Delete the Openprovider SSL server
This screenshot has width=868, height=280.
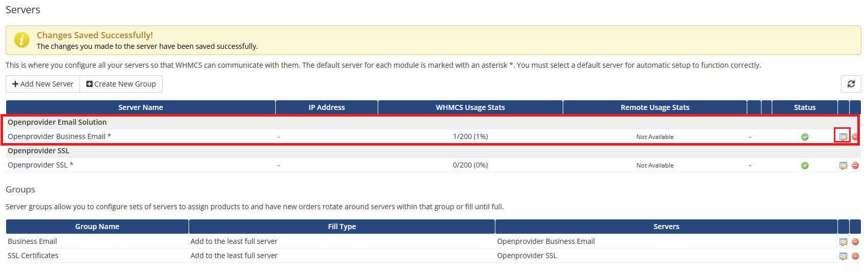[855, 165]
